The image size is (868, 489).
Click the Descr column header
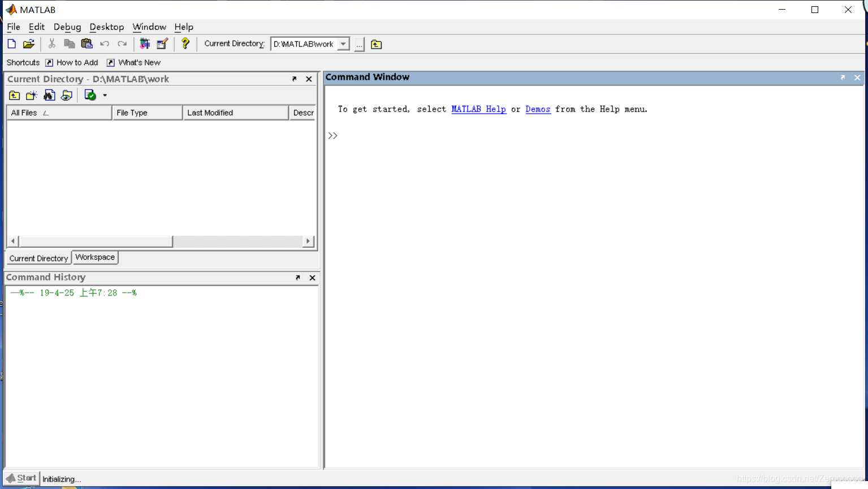(x=303, y=113)
